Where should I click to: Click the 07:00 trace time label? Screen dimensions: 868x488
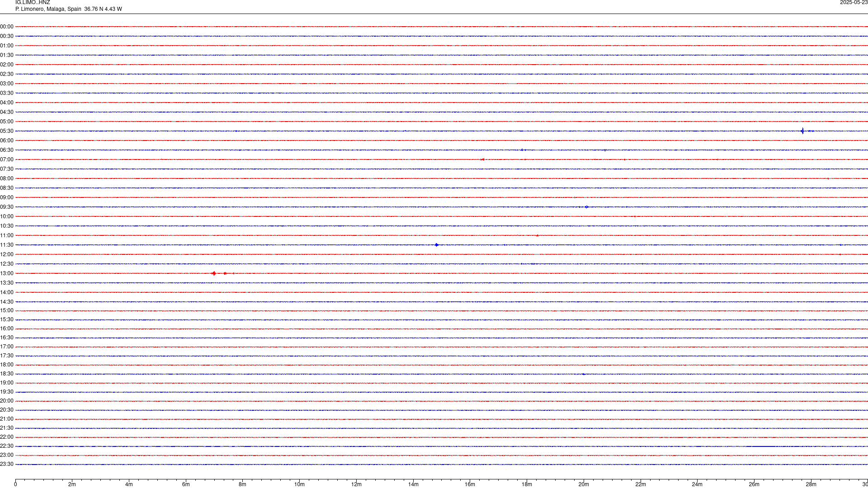(x=7, y=160)
